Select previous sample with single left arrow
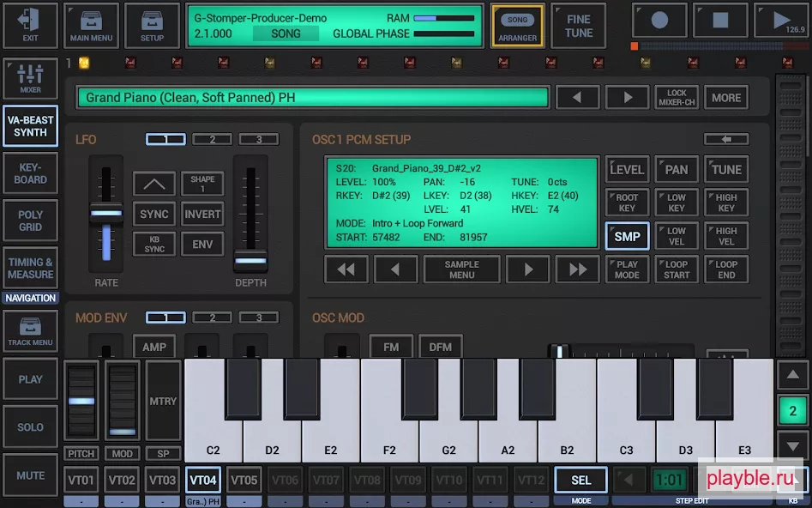 [x=395, y=269]
